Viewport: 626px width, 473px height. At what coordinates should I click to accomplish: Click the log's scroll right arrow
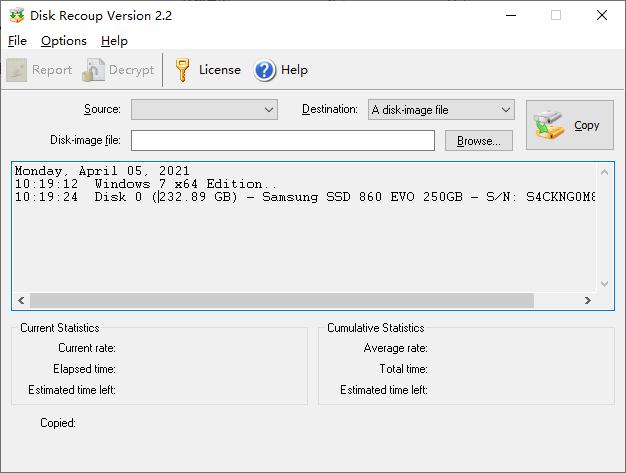[x=588, y=300]
